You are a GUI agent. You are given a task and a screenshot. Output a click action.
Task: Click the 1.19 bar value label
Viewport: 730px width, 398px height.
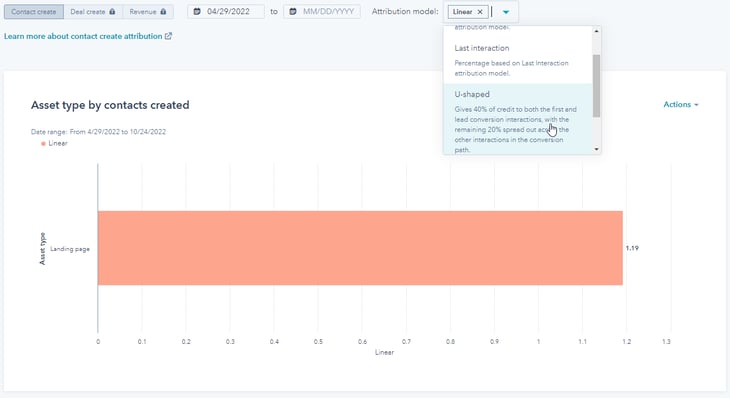tap(632, 248)
